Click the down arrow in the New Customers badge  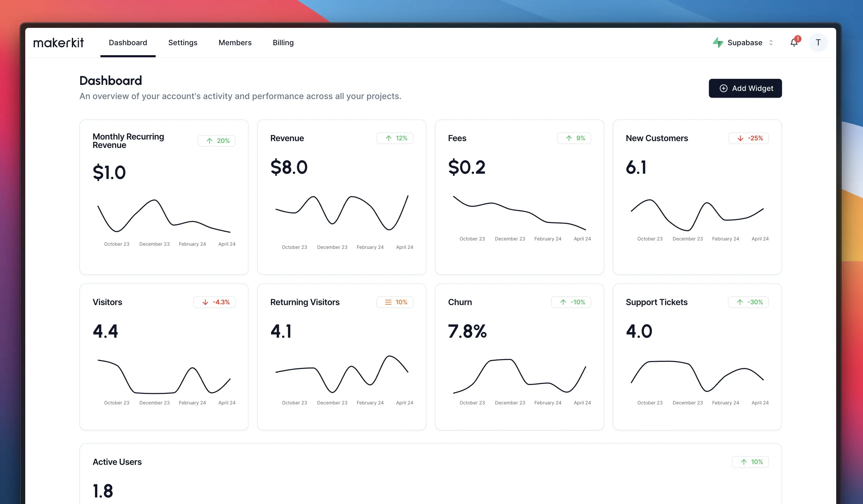(740, 138)
